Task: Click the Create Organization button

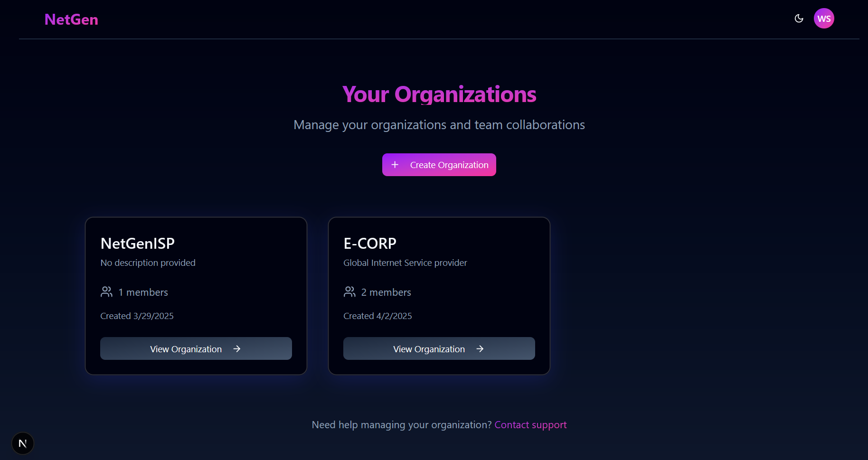Action: click(439, 165)
